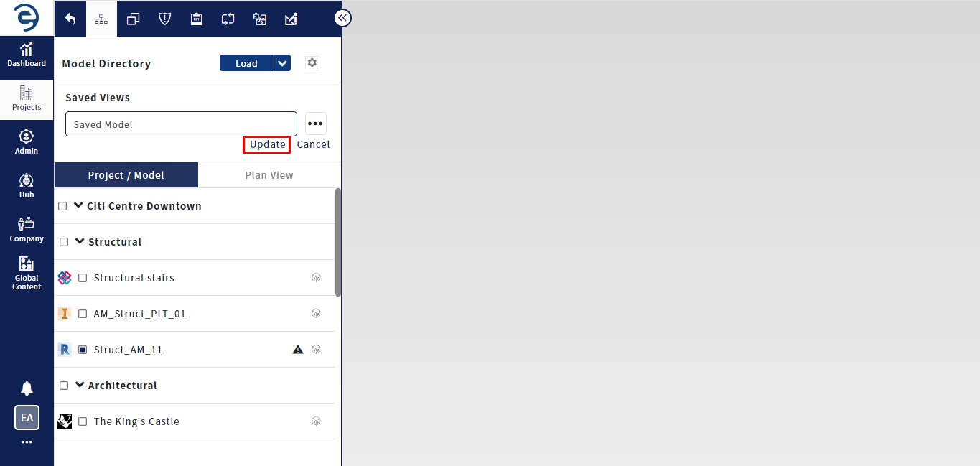Open Global Content in sidebar
This screenshot has width=980, height=466.
(x=27, y=274)
